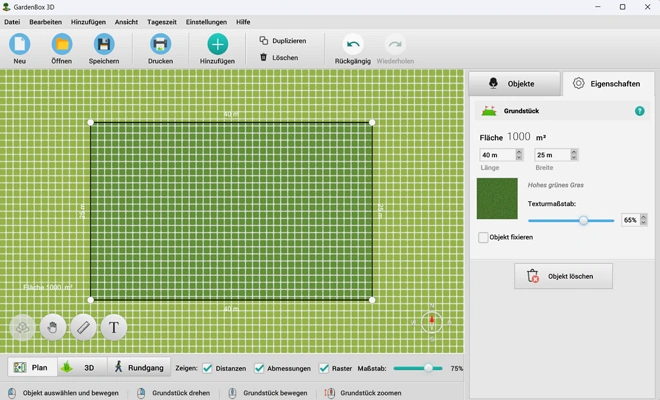Print the plan with the Drucken icon

tap(160, 44)
